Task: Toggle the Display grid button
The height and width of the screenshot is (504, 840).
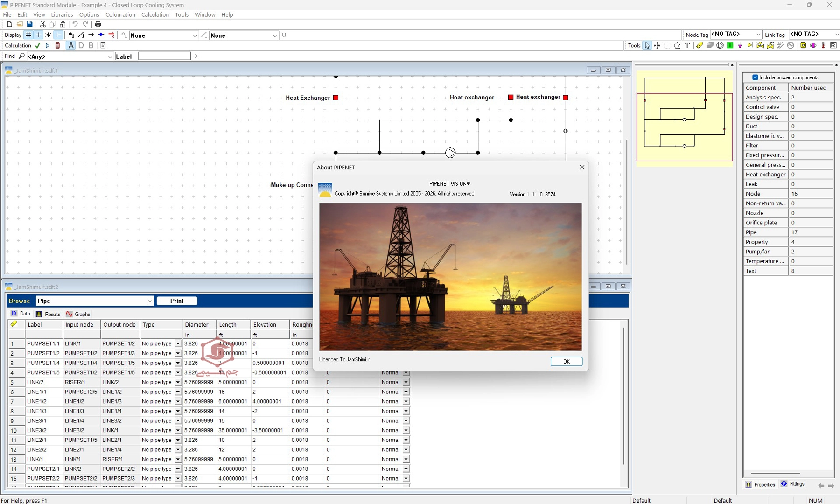Action: 28,35
